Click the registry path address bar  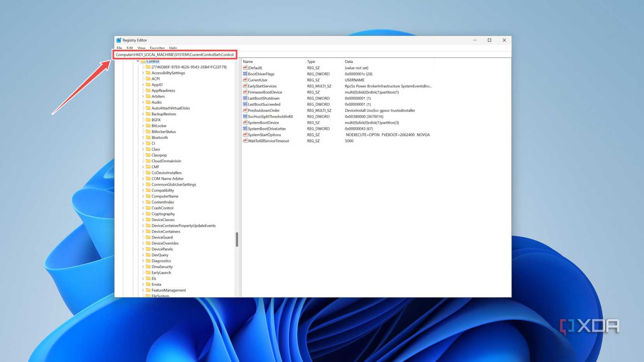175,55
